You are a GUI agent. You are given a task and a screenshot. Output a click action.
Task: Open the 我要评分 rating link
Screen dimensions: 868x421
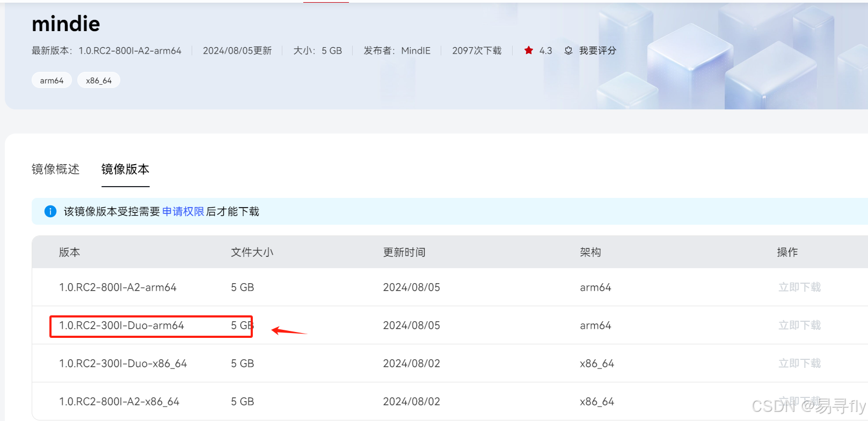[x=597, y=50]
